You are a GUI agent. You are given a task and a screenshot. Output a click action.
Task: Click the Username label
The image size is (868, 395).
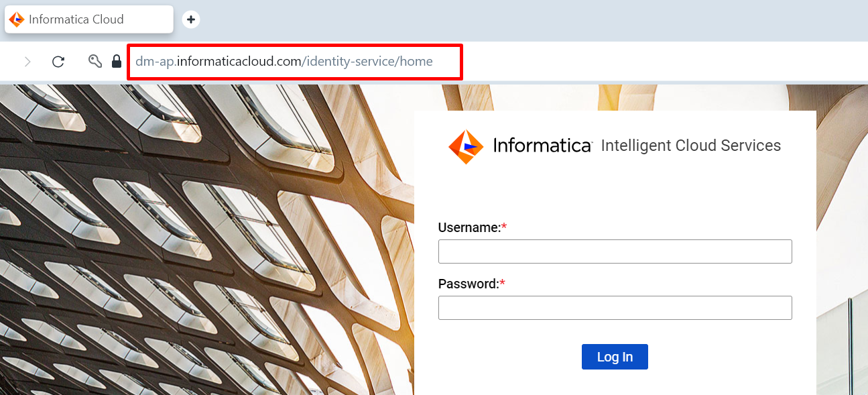(473, 227)
